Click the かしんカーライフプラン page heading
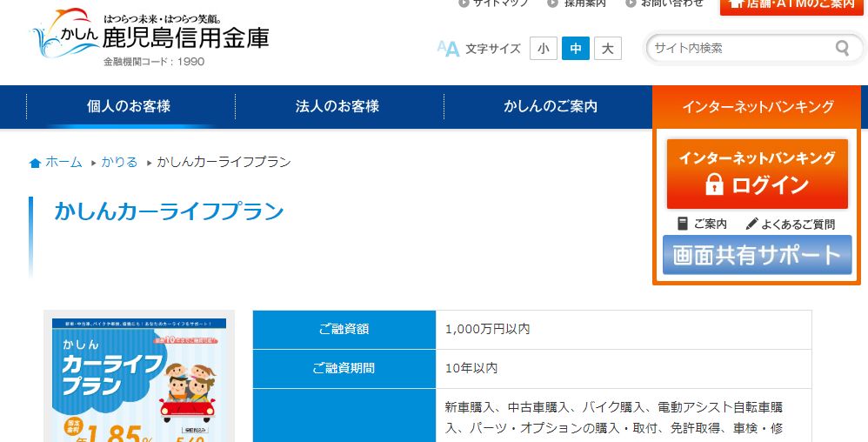The width and height of the screenshot is (868, 442). pos(169,211)
